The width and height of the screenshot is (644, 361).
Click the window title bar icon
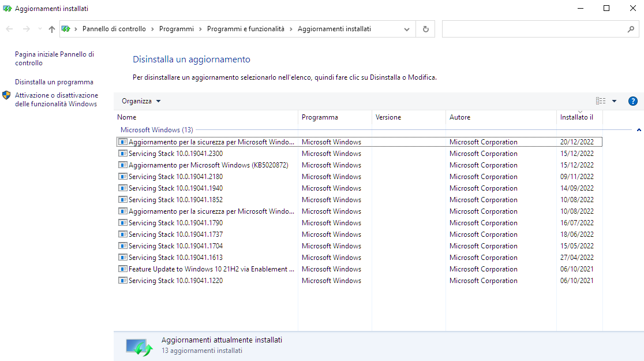pos(7,8)
